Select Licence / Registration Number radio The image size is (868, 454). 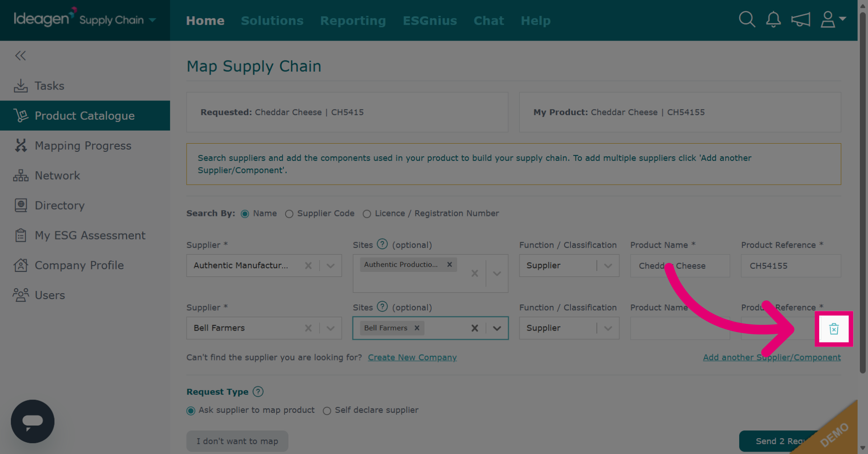click(x=367, y=214)
